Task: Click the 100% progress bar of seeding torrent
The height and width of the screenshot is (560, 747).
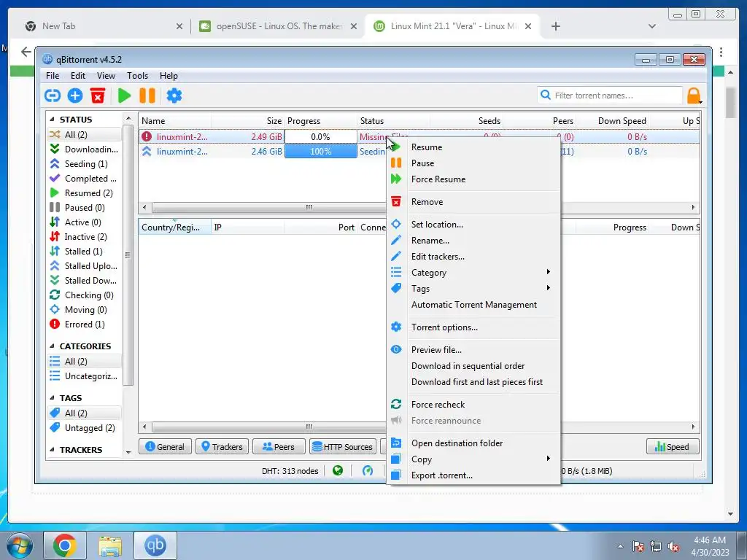Action: [x=321, y=152]
